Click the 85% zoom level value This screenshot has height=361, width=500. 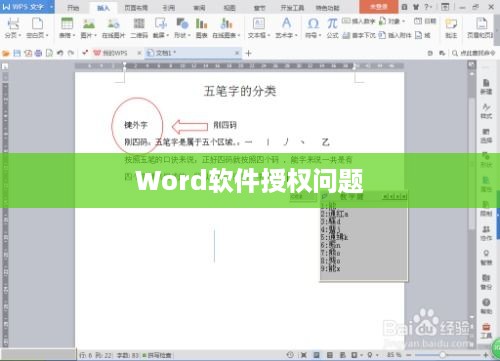point(394,355)
